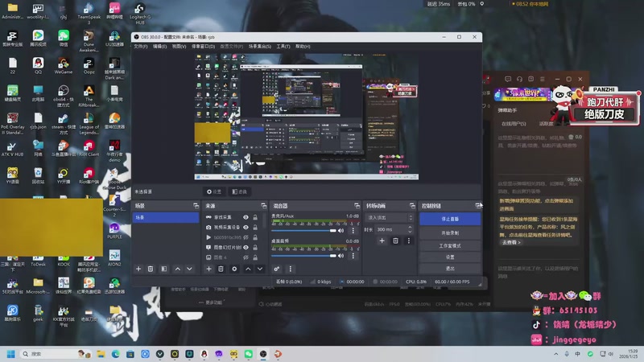Add a new scene in 场景 panel
Image resolution: width=644 pixels, height=362 pixels.
pyautogui.click(x=138, y=269)
